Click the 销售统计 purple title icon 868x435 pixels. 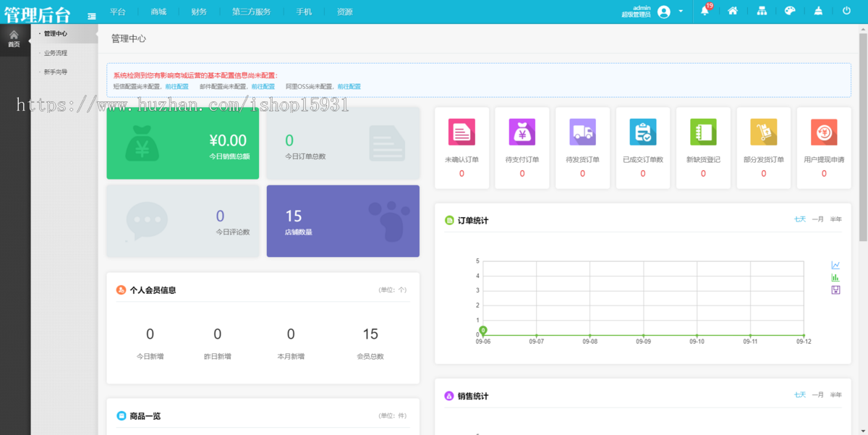(448, 396)
